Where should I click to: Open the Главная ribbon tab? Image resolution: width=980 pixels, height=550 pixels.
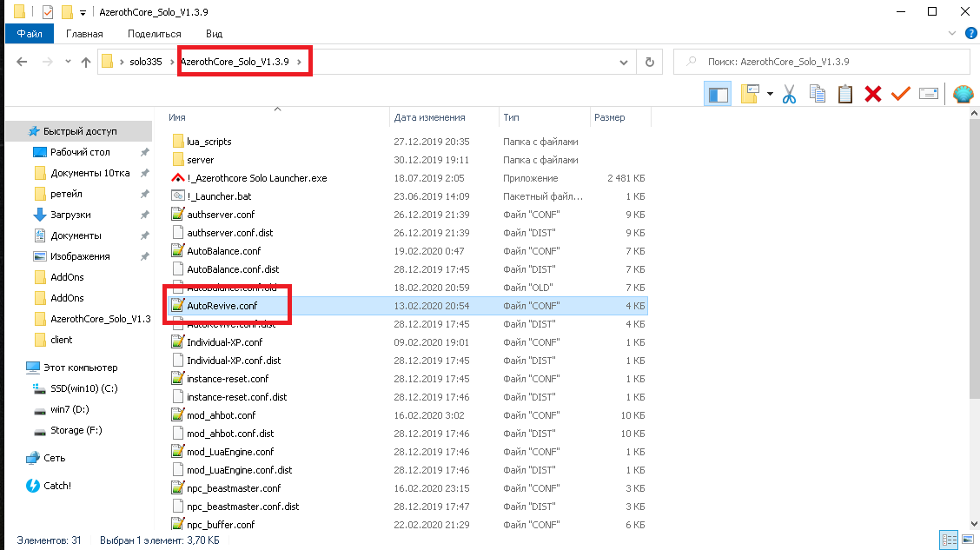(x=84, y=34)
